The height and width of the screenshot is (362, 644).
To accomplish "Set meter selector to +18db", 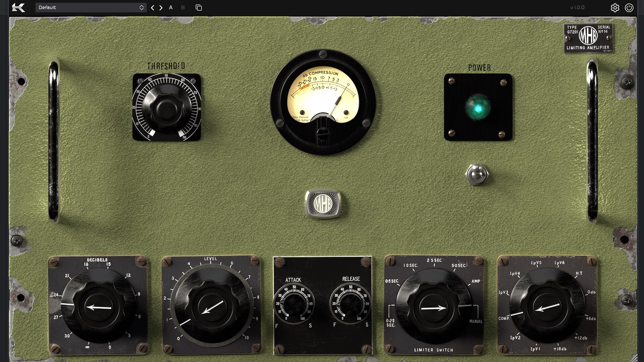I will 560,349.
